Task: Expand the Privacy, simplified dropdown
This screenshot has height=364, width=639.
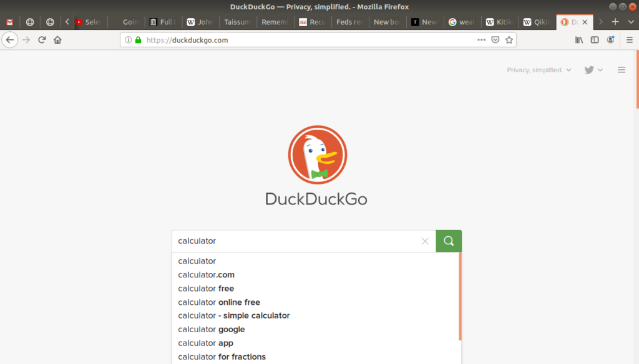Action: 539,70
